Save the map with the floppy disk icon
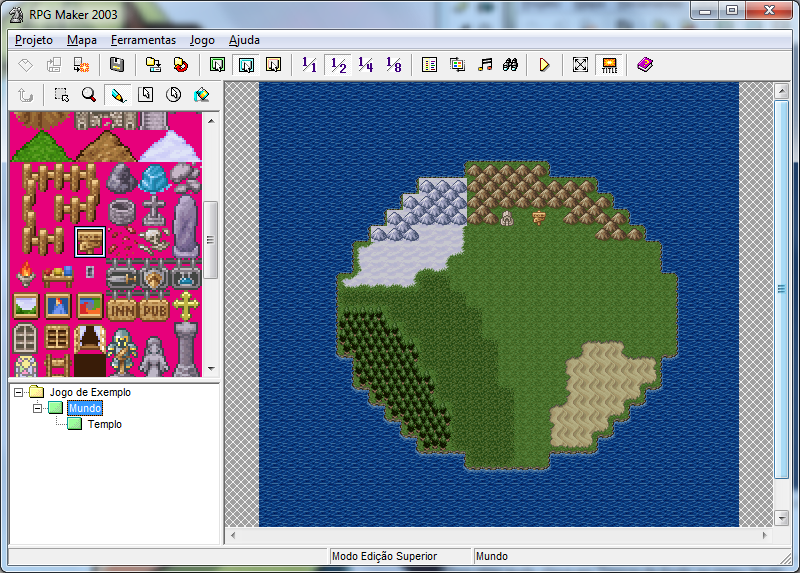This screenshot has width=800, height=573. click(x=117, y=65)
